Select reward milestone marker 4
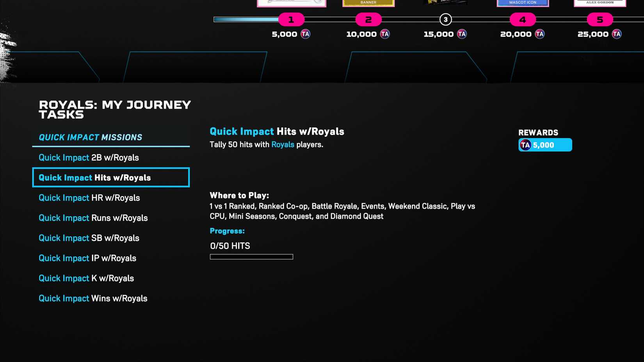Viewport: 644px width, 362px height. (523, 20)
